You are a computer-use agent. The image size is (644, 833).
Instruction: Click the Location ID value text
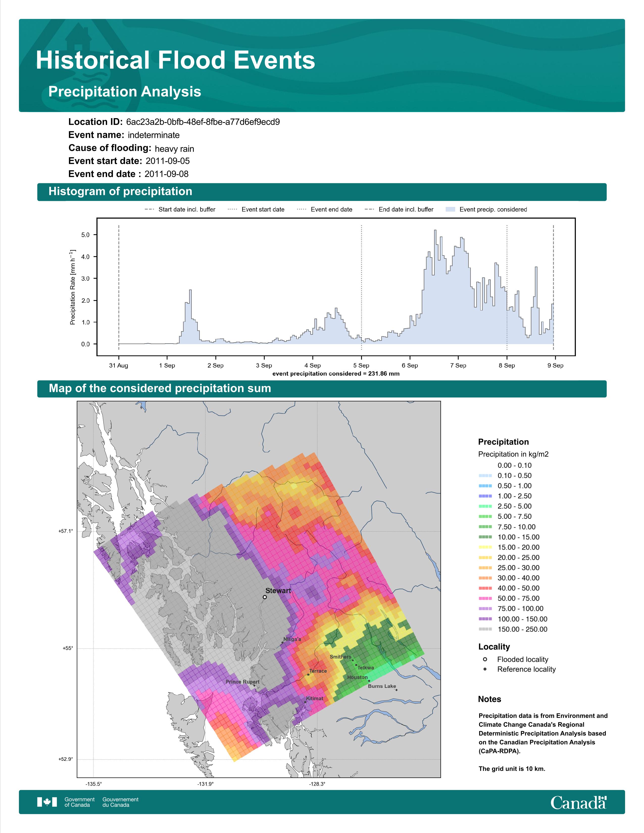pyautogui.click(x=203, y=122)
